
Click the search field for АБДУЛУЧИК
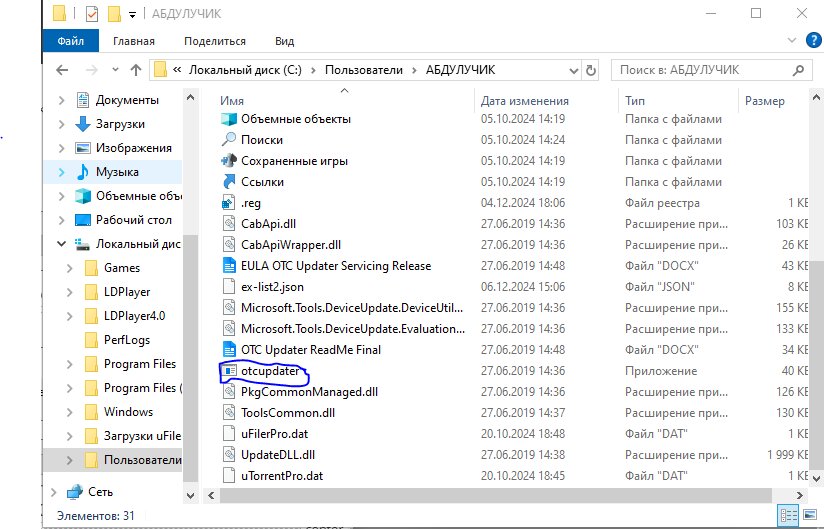tap(711, 70)
